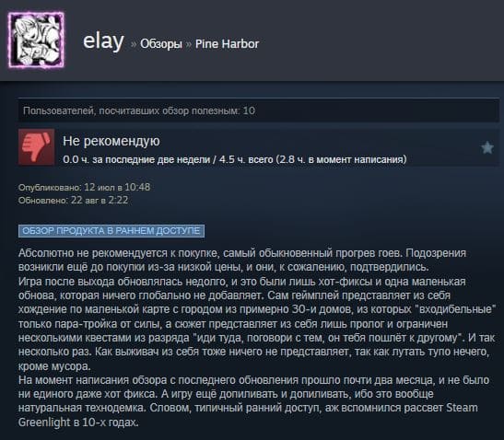Viewport: 504px width, 440px height.
Task: Click the elay username link
Action: click(103, 41)
